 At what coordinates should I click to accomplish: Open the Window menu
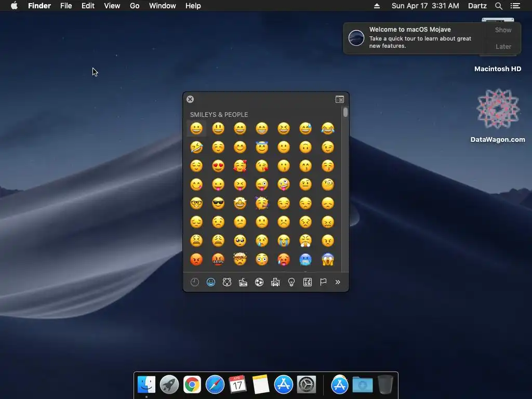(163, 6)
